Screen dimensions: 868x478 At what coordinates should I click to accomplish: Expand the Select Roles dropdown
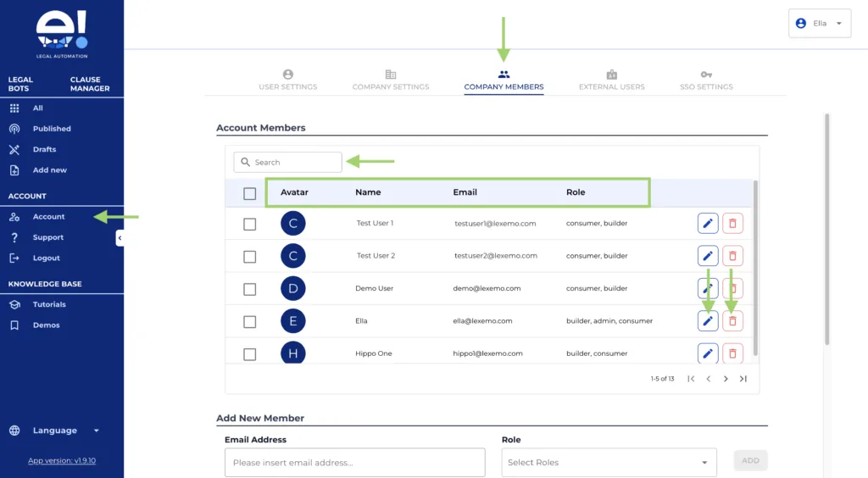(609, 463)
